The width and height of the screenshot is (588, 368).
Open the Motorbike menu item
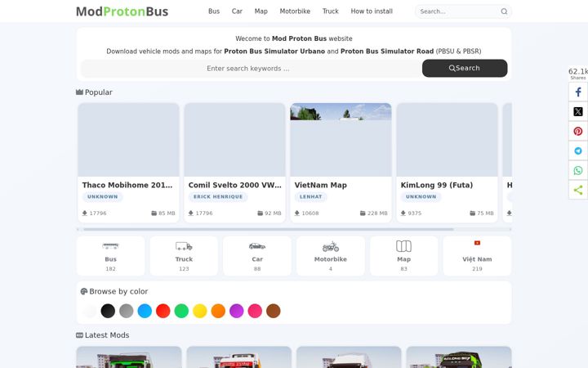[x=295, y=11]
